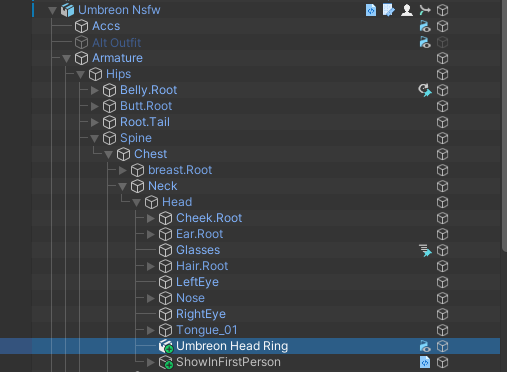Click the curved arrow animator icon on Umbreon Nsfw
507x372 pixels.
coord(425,10)
